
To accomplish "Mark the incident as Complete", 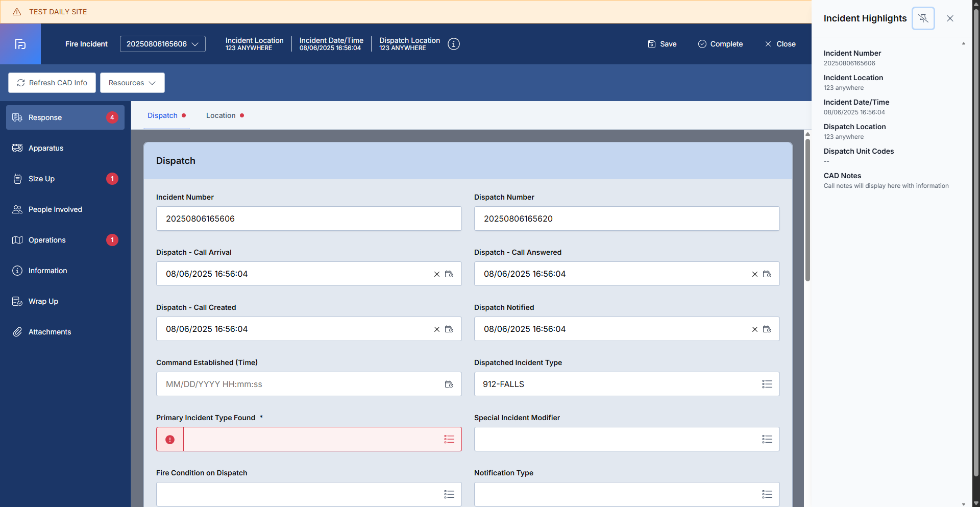I will (x=720, y=44).
